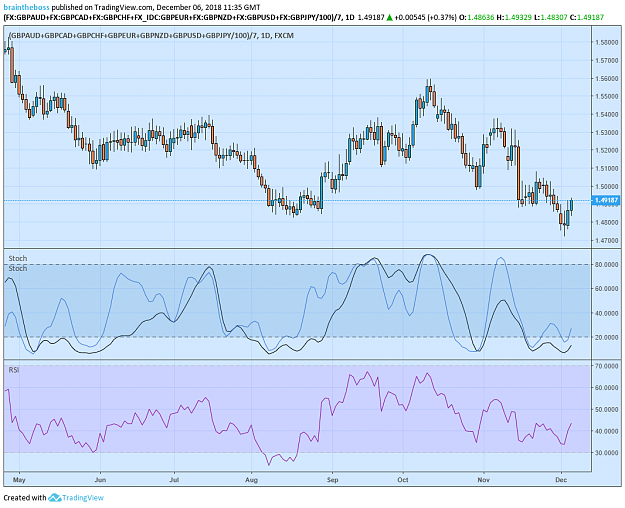Click the low value L:1.48307 in header
This screenshot has width=625, height=508.
click(x=550, y=18)
